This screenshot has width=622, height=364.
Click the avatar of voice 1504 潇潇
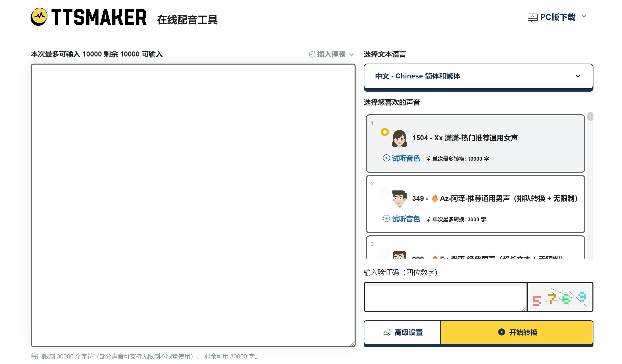click(x=400, y=138)
